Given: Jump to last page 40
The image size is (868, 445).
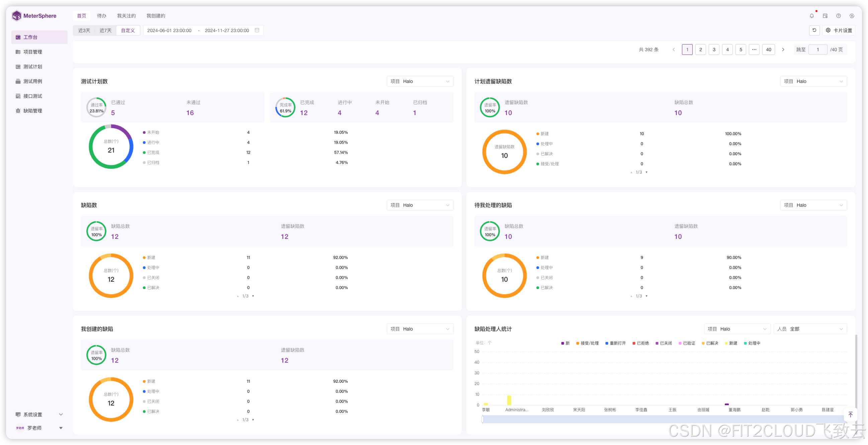Looking at the screenshot, I should tap(769, 50).
